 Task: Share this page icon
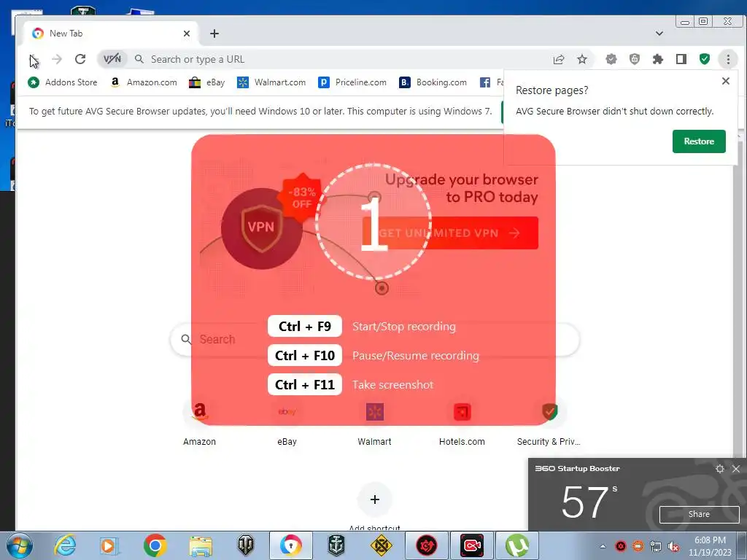(x=559, y=59)
